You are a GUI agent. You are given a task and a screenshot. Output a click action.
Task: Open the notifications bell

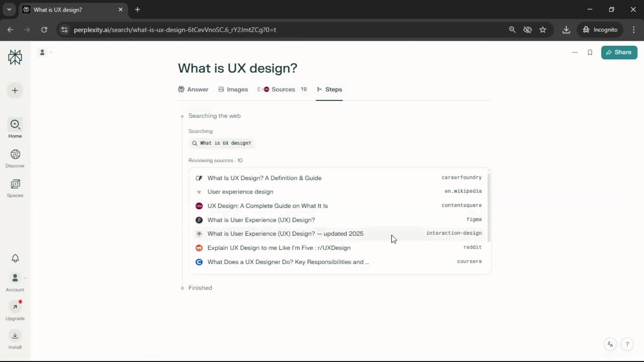tap(15, 258)
